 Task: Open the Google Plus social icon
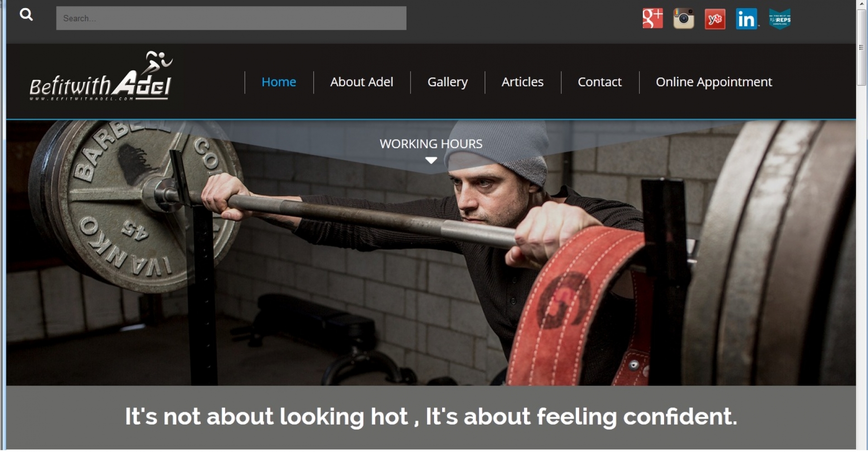pyautogui.click(x=652, y=19)
